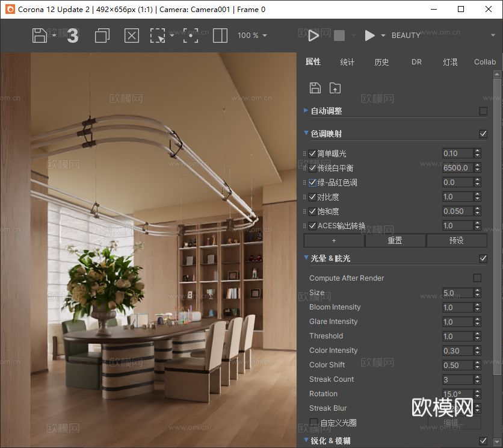This screenshot has width=503, height=448.
Task: Select the duplicate viewport icon
Action: [x=102, y=36]
